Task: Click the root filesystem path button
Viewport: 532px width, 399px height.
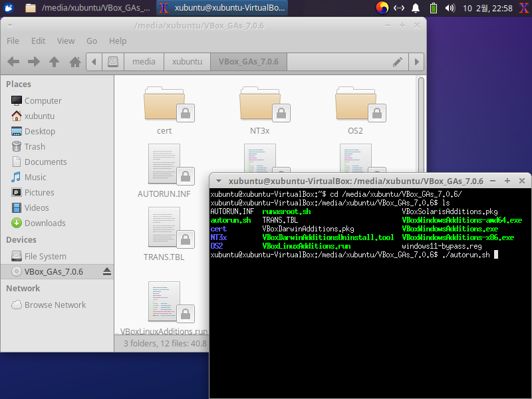Action: coord(113,62)
